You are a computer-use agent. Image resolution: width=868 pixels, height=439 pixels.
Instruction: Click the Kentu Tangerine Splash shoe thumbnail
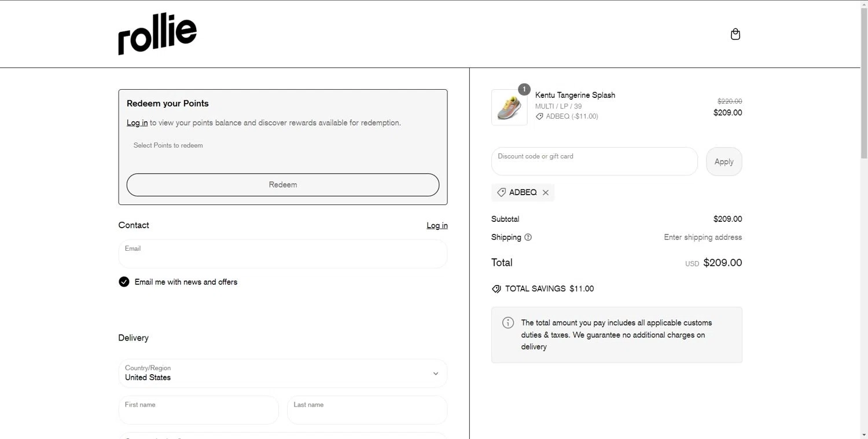point(509,107)
